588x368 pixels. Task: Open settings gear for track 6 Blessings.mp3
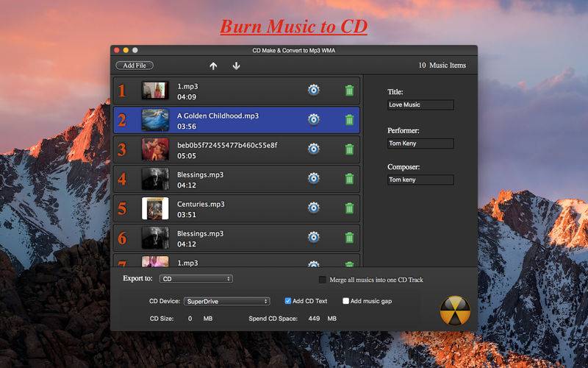(314, 237)
